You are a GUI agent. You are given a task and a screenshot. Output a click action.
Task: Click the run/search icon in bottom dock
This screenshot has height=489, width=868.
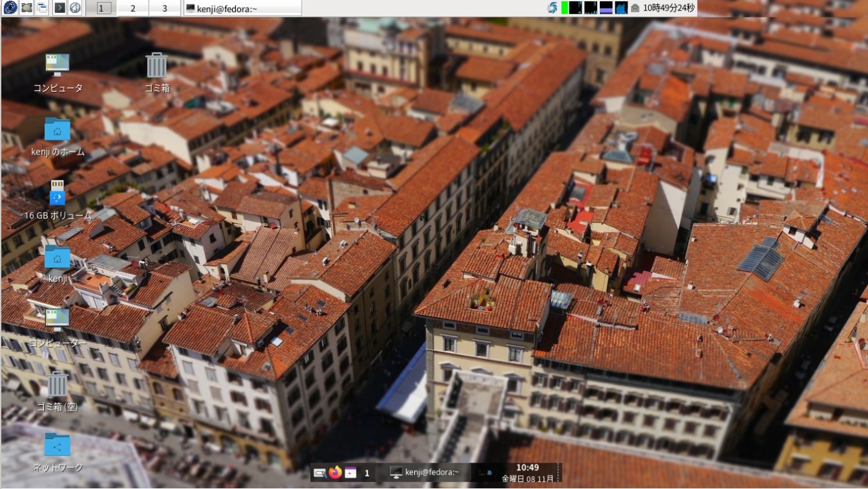[x=319, y=473]
